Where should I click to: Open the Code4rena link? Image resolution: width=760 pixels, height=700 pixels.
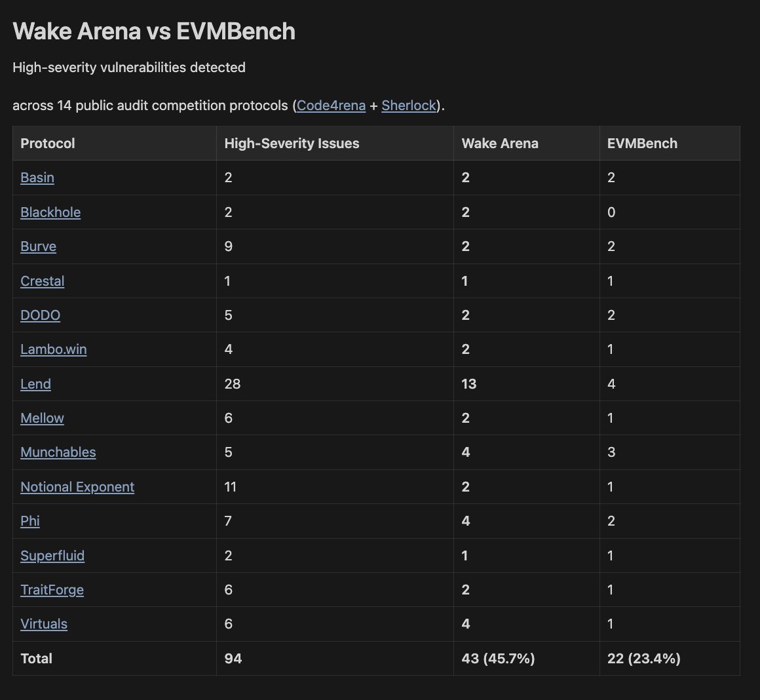pos(331,105)
